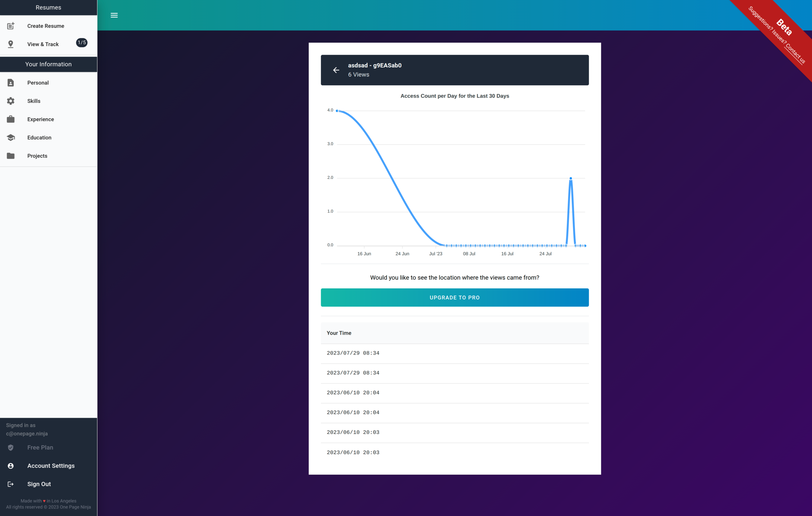Screen dimensions: 812x516
Task: Select Account Settings in sidebar
Action: 51,466
